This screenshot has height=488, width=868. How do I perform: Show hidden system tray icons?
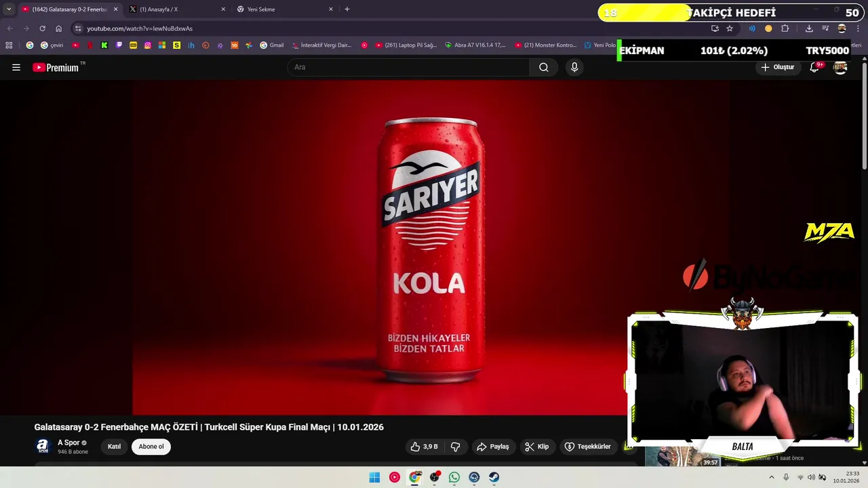pos(771,477)
